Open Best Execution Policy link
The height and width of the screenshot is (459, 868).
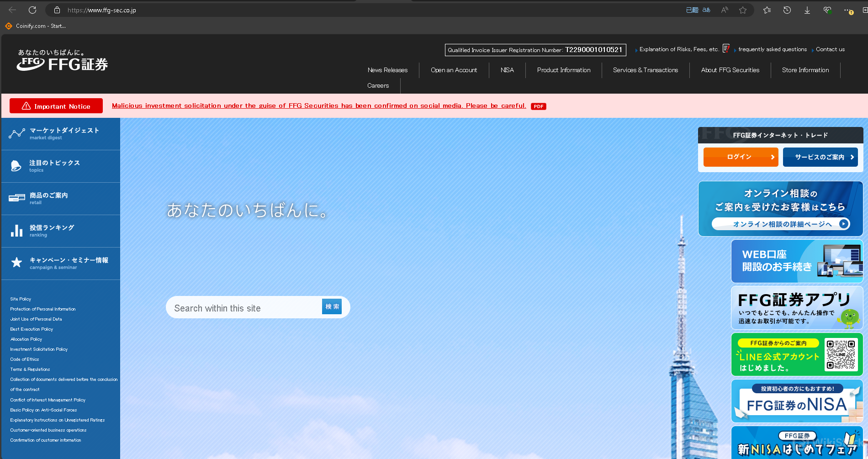pos(32,329)
